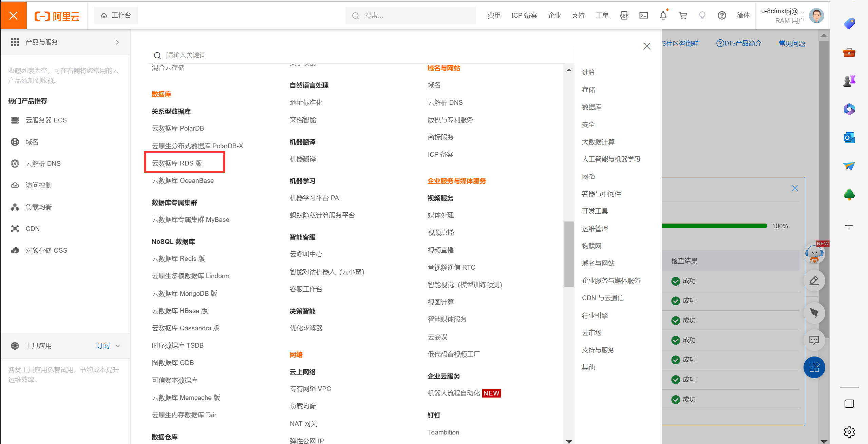Open 访问控制 in sidebar
868x444 pixels.
(39, 185)
